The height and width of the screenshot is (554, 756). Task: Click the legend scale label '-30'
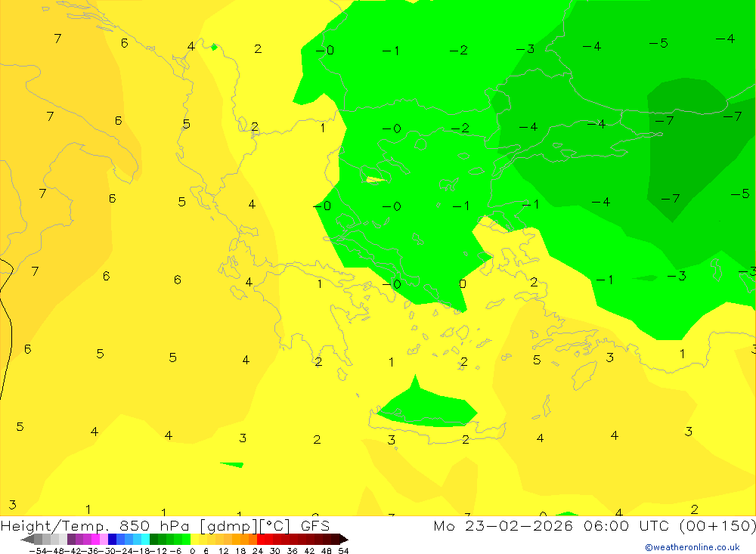tap(107, 551)
